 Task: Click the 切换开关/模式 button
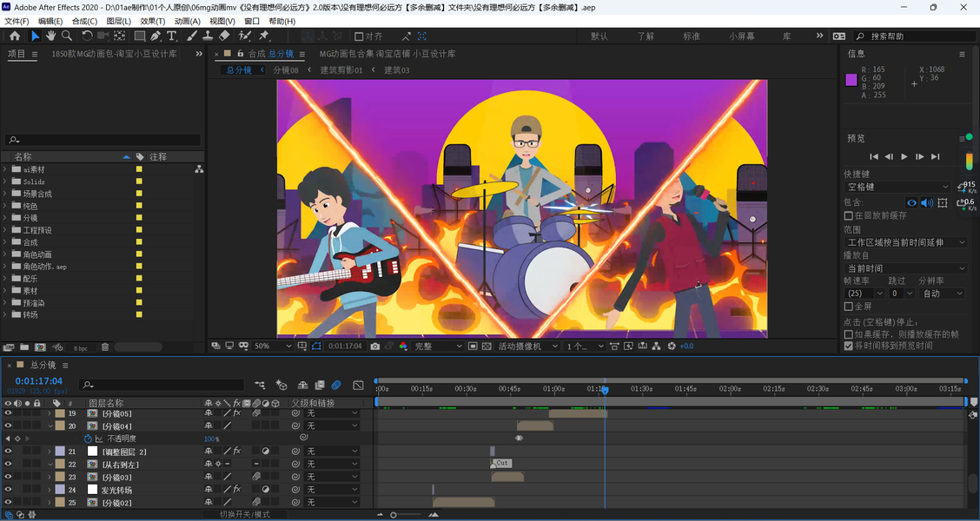[245, 515]
